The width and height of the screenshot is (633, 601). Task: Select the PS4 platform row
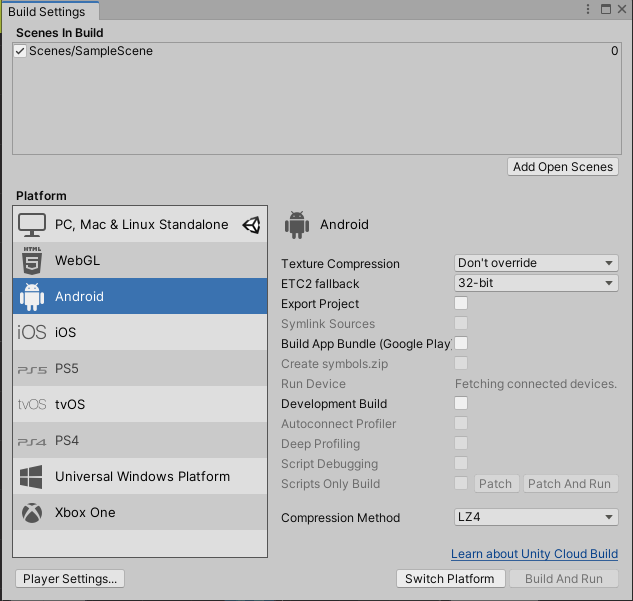[x=140, y=440]
